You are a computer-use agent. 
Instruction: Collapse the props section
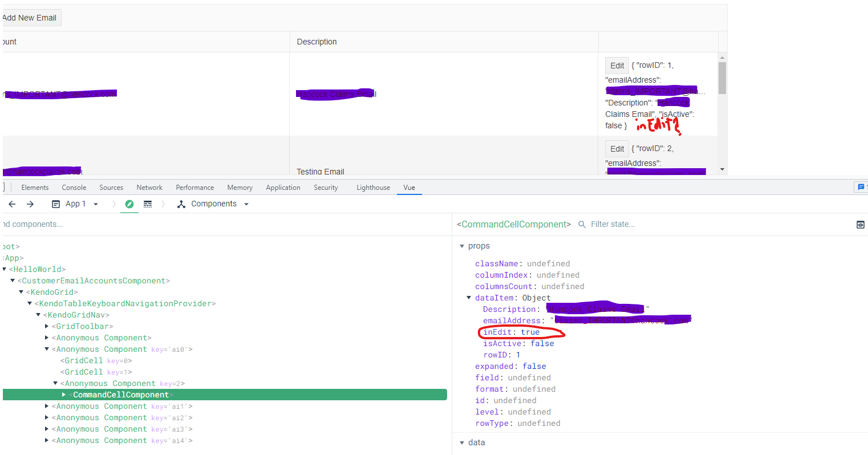click(x=462, y=246)
